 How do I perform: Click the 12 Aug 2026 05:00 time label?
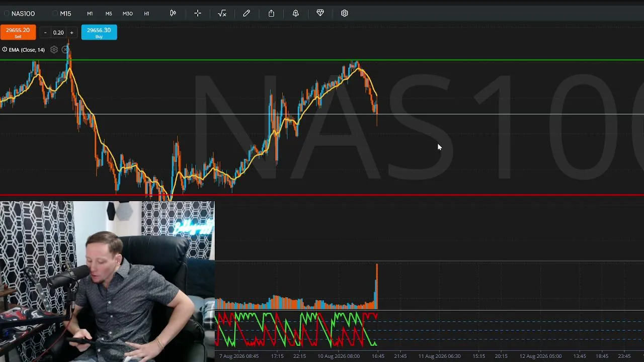(540, 356)
